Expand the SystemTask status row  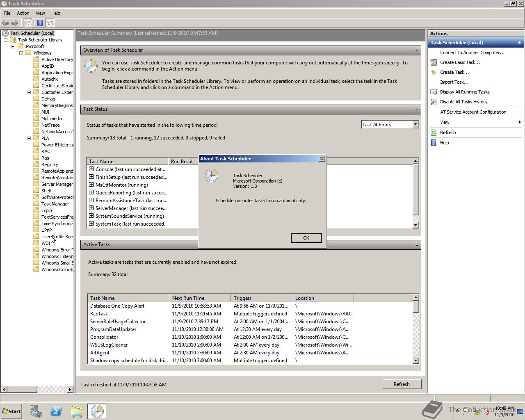[91, 224]
